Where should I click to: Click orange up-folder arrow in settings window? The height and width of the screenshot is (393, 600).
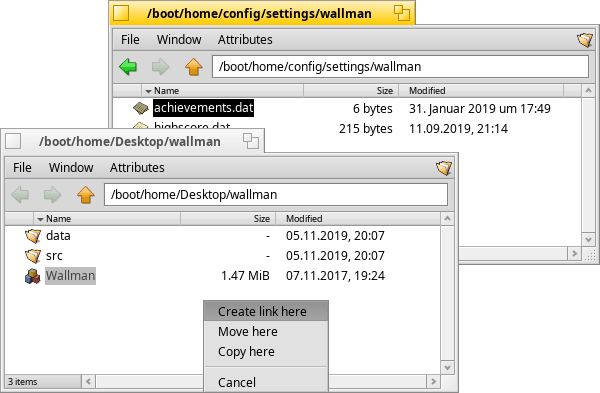click(194, 67)
